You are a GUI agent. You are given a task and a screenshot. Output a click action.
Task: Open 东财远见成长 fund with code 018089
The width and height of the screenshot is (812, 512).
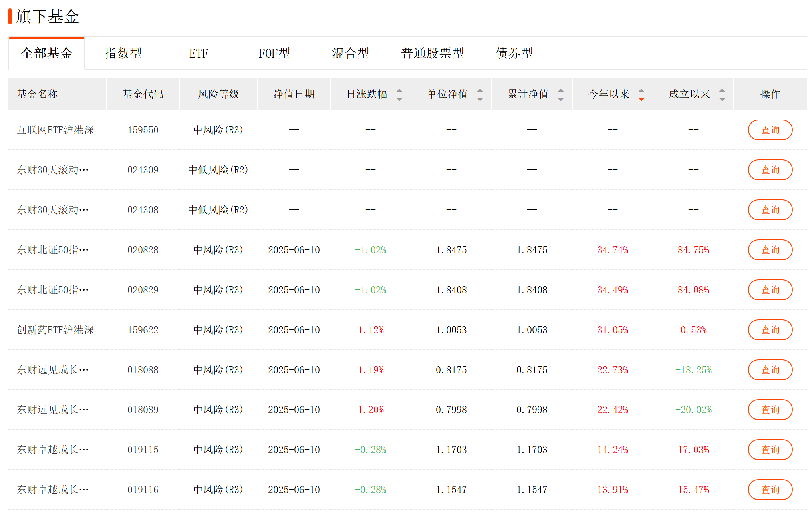click(53, 410)
